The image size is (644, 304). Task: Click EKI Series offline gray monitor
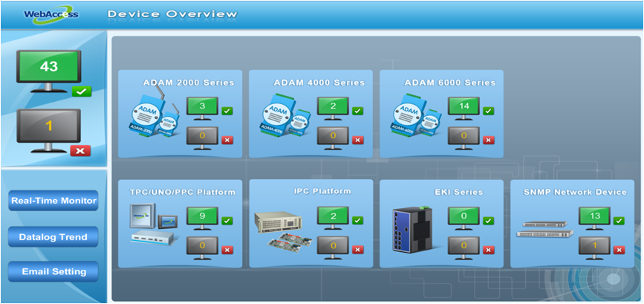[x=464, y=248]
